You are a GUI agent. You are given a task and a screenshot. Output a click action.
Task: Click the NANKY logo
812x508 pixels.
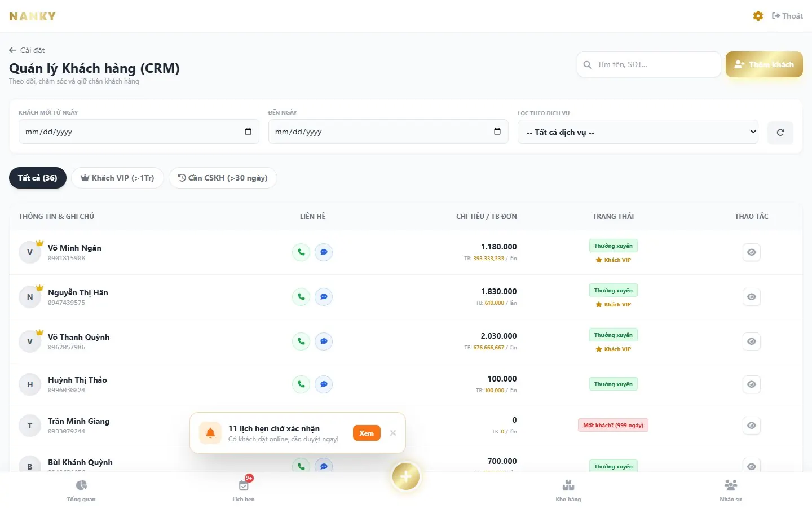(32, 16)
